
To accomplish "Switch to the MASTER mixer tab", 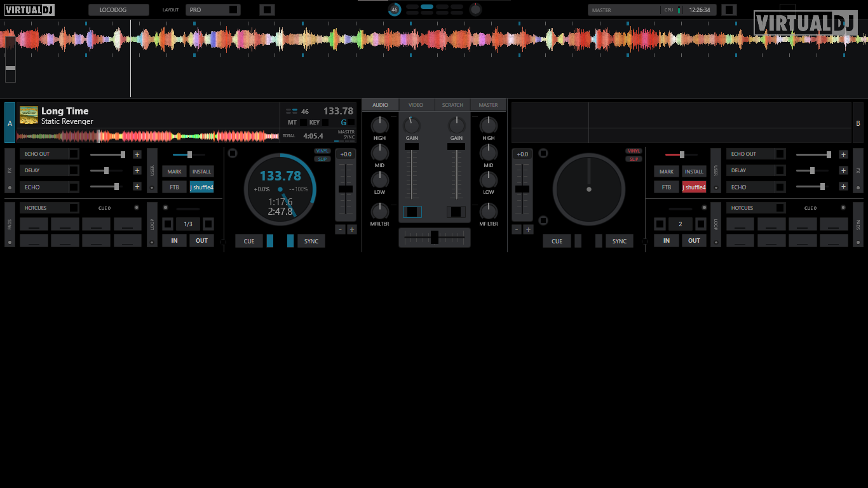I will click(489, 105).
